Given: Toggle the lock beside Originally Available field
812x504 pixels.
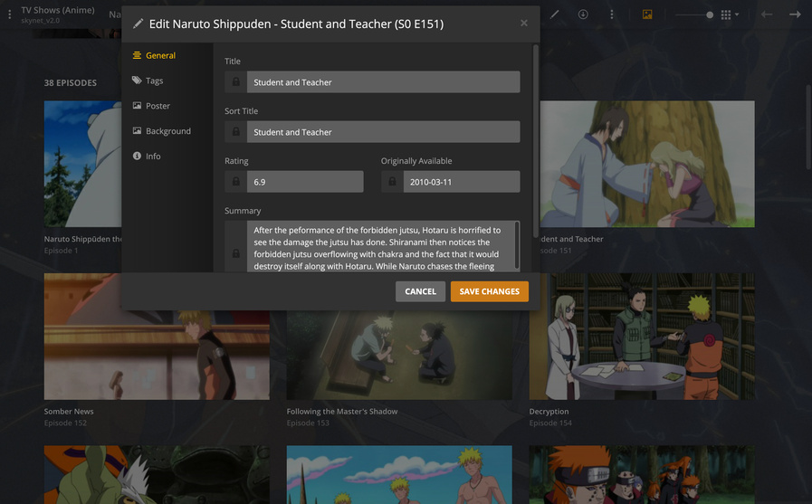Looking at the screenshot, I should [x=392, y=182].
